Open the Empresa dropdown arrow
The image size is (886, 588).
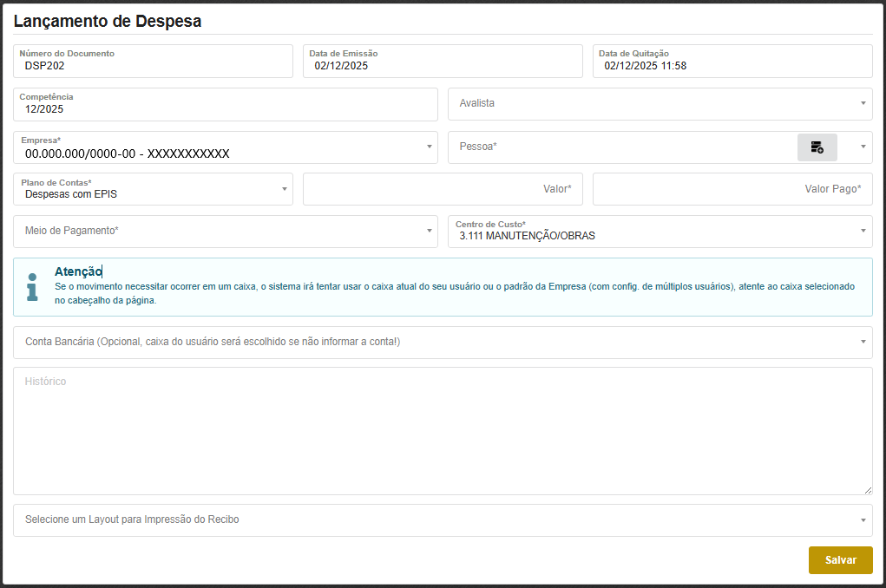(429, 147)
